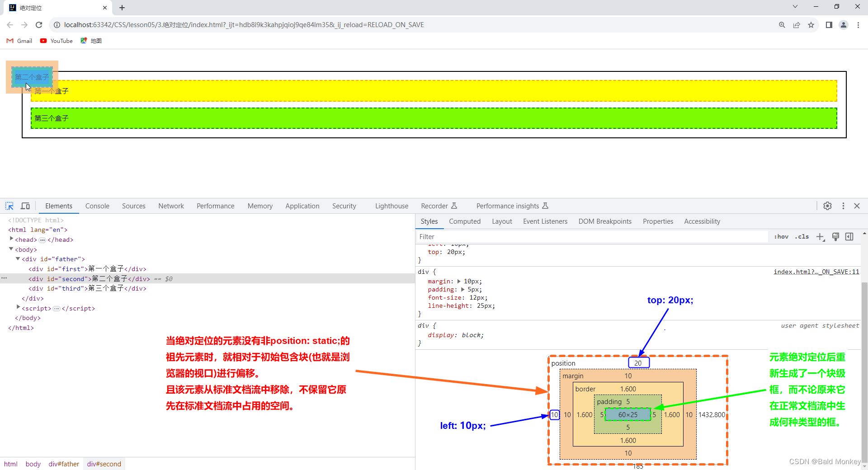
Task: Open new browser tab with plus
Action: [x=122, y=8]
